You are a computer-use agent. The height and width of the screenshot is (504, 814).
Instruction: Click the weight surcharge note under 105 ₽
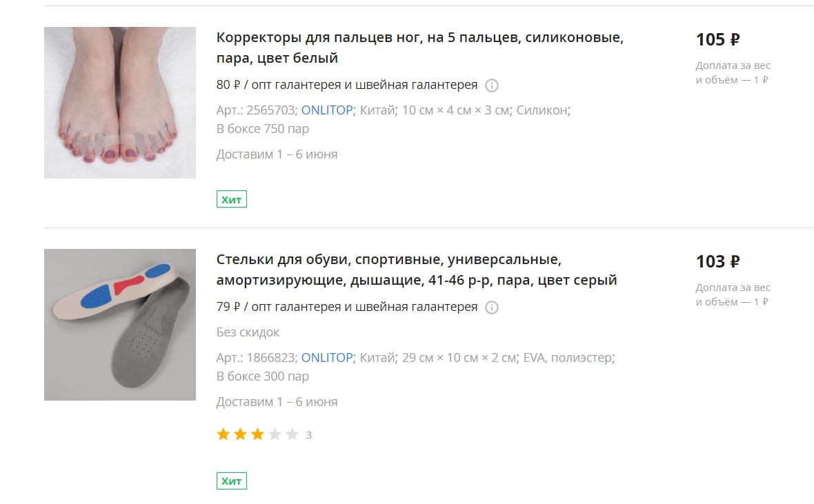tap(733, 72)
